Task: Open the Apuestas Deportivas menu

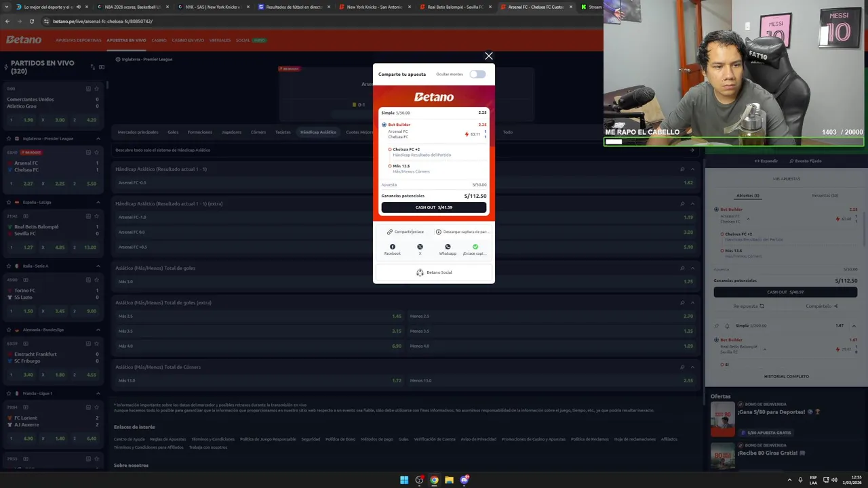Action: coord(79,40)
